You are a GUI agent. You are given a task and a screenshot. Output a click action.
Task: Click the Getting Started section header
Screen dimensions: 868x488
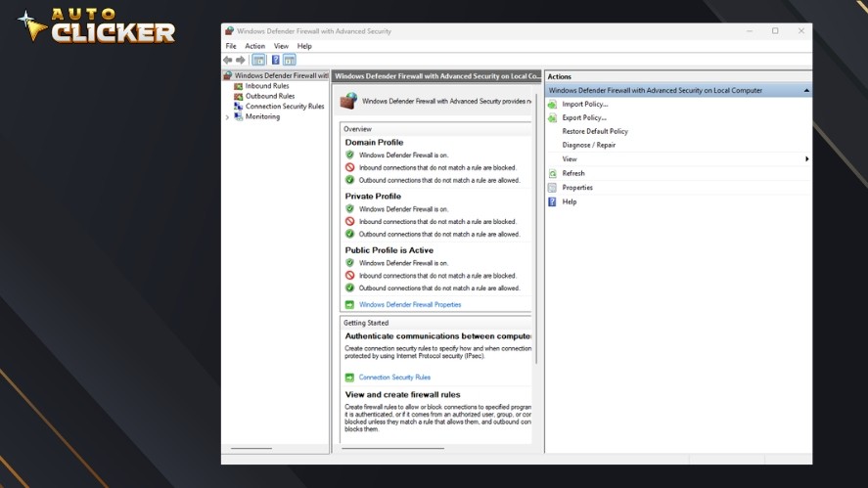[366, 323]
